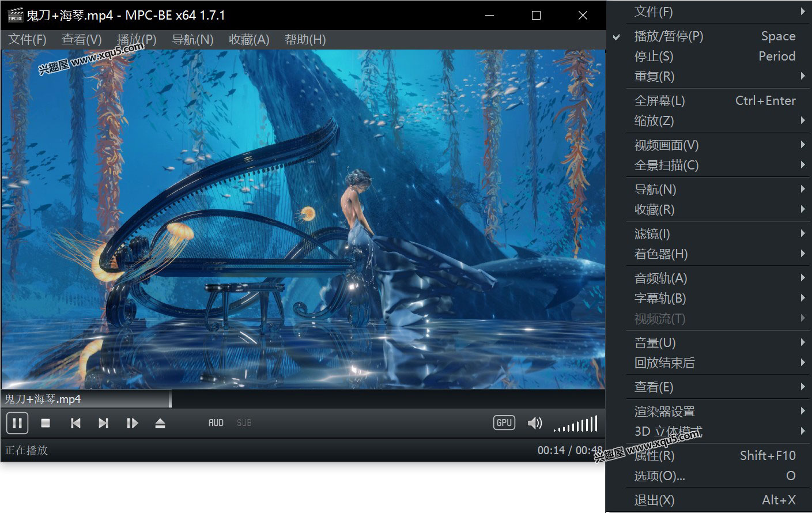Expand the 3D 立体模式 submenu
Screen dimensions: 812x513
point(709,432)
